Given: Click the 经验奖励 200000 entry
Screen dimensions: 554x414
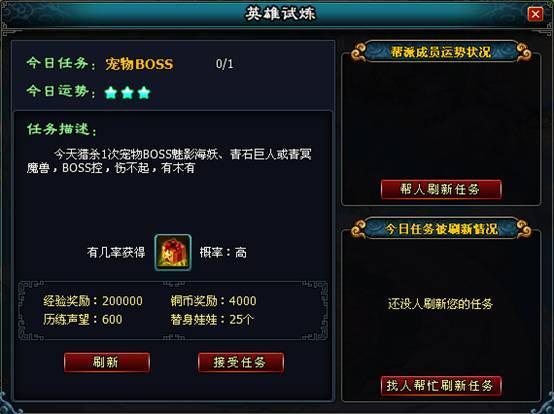Looking at the screenshot, I should tap(93, 301).
